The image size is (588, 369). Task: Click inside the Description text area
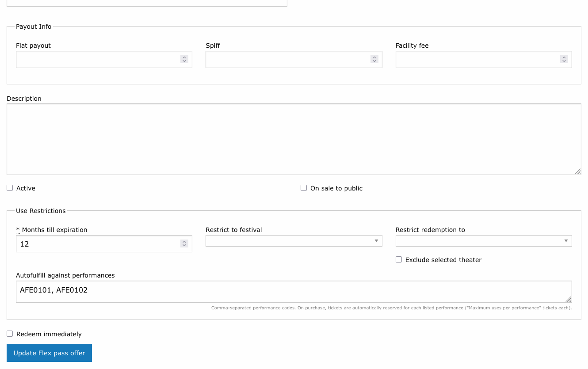(x=294, y=139)
